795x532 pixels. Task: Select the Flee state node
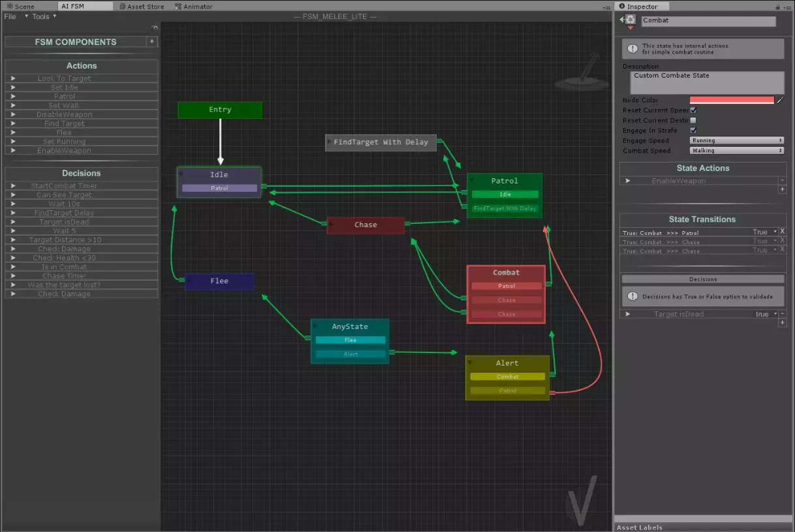[x=219, y=281]
